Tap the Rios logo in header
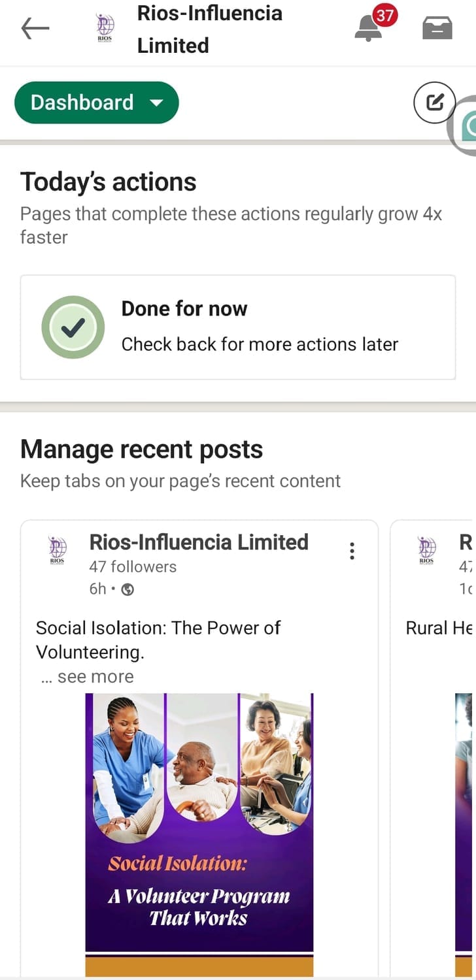The width and height of the screenshot is (476, 980). [105, 28]
